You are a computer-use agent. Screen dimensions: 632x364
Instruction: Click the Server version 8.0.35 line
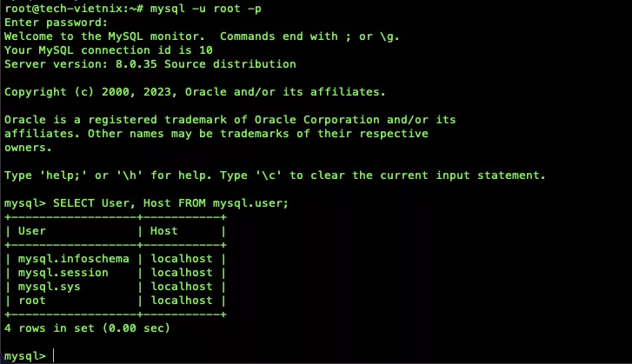tap(150, 64)
